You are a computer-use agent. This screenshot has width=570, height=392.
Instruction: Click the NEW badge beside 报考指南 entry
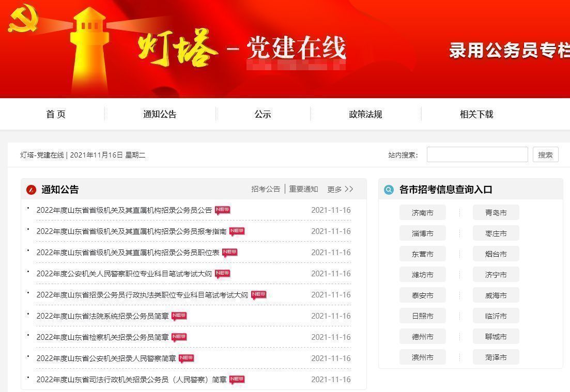point(237,231)
